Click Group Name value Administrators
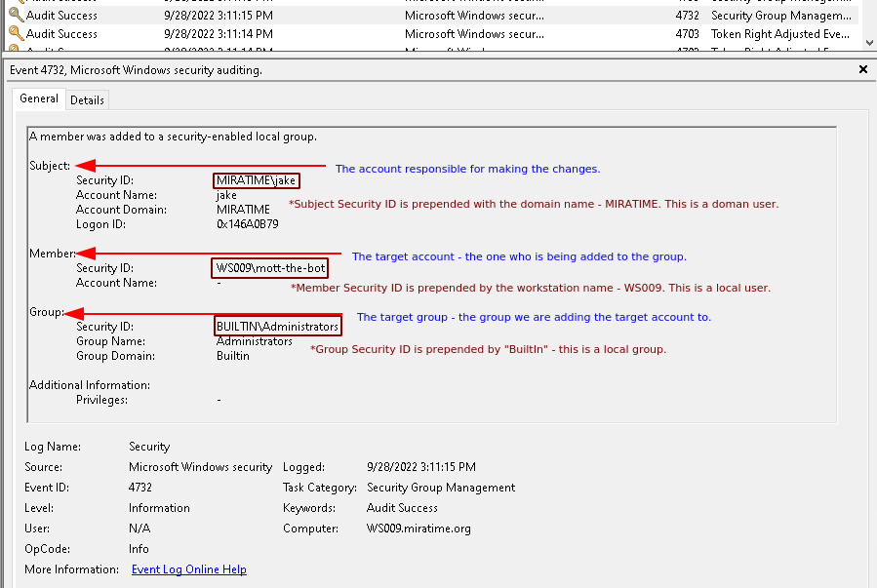 [255, 341]
